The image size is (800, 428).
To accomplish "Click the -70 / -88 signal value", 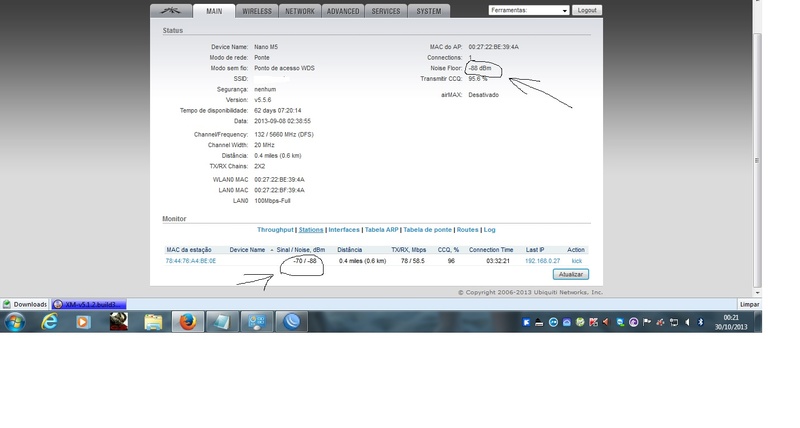I will click(305, 261).
